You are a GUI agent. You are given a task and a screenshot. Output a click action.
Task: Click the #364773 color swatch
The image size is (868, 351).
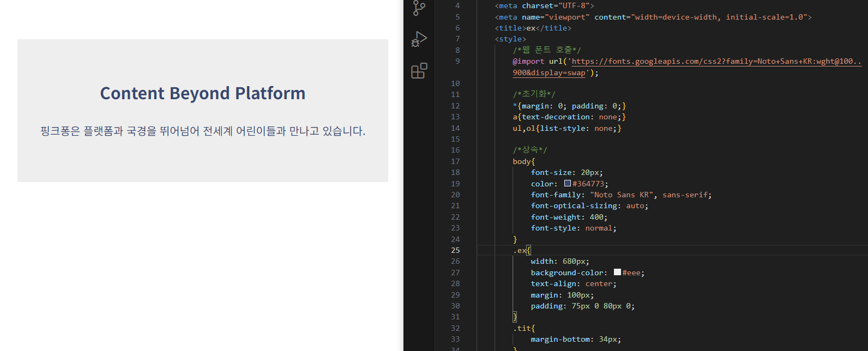(x=567, y=184)
